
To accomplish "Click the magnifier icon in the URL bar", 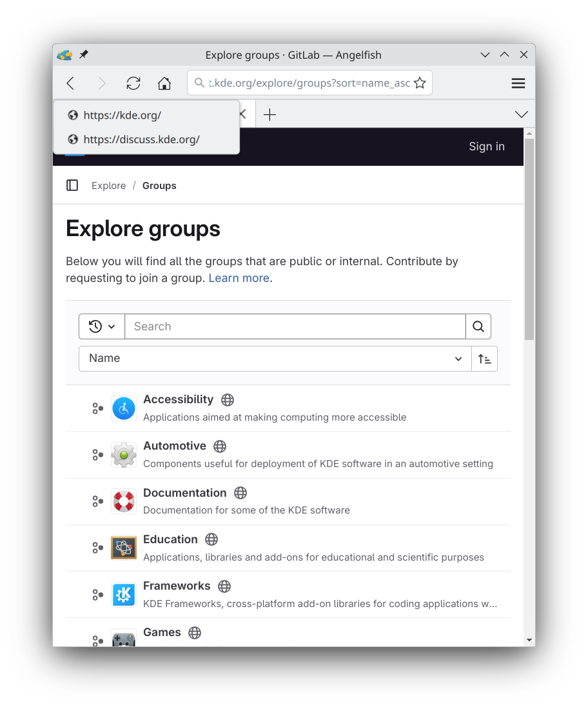I will pyautogui.click(x=199, y=83).
